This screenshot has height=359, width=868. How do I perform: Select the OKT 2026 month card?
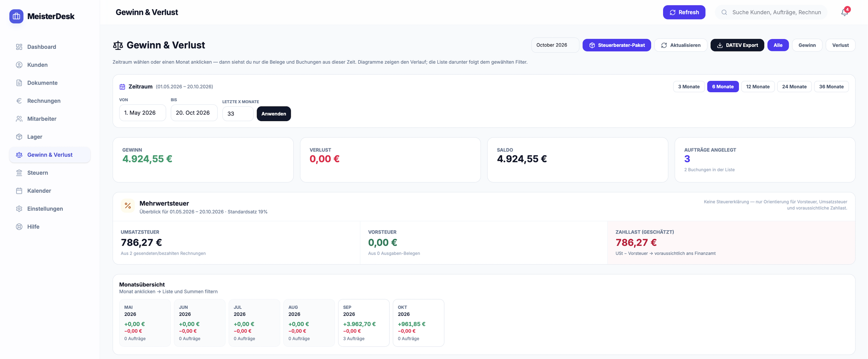click(x=418, y=323)
